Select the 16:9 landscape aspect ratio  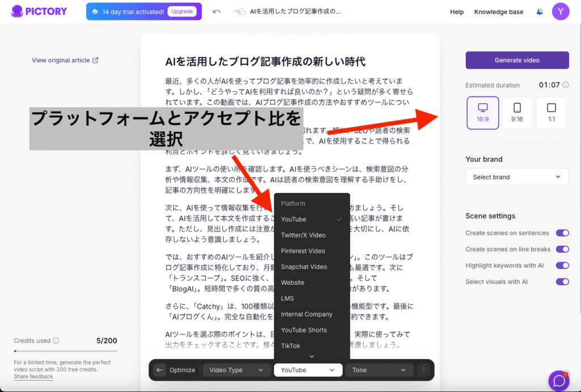click(482, 113)
